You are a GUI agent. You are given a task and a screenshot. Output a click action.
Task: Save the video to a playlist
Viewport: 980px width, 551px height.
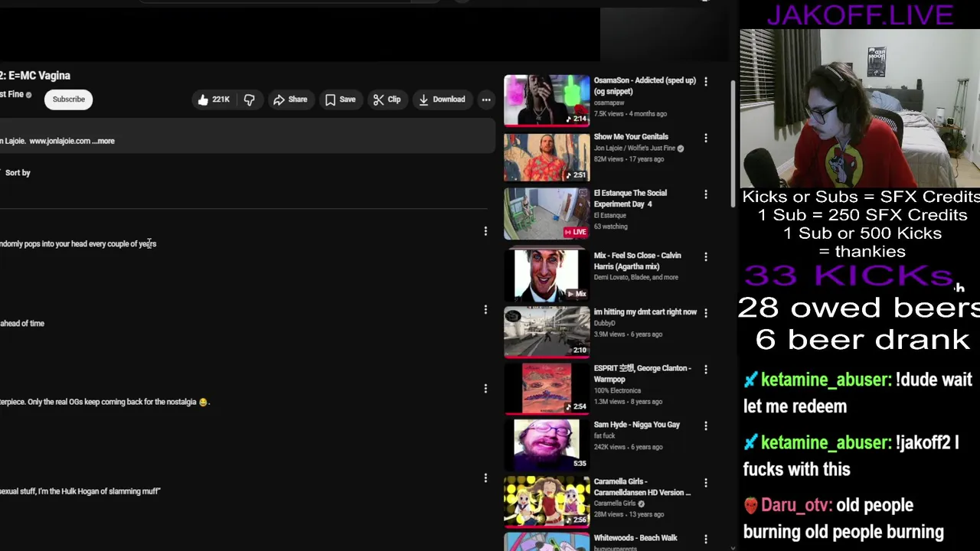click(x=340, y=99)
